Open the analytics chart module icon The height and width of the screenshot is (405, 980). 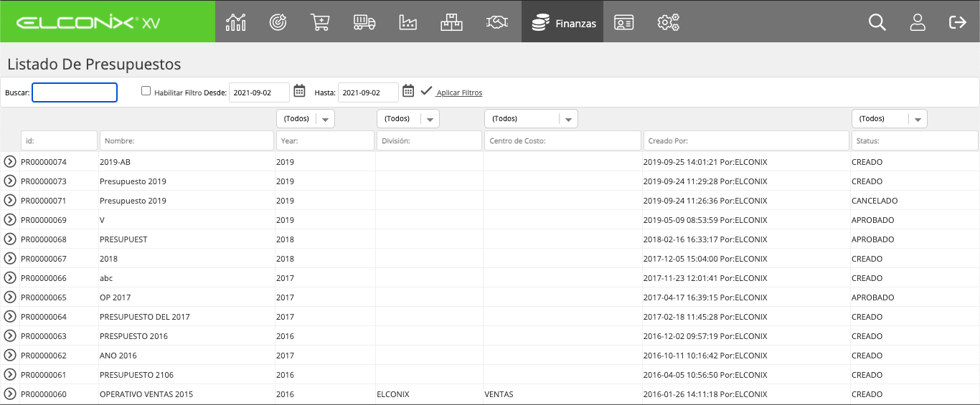pos(236,22)
